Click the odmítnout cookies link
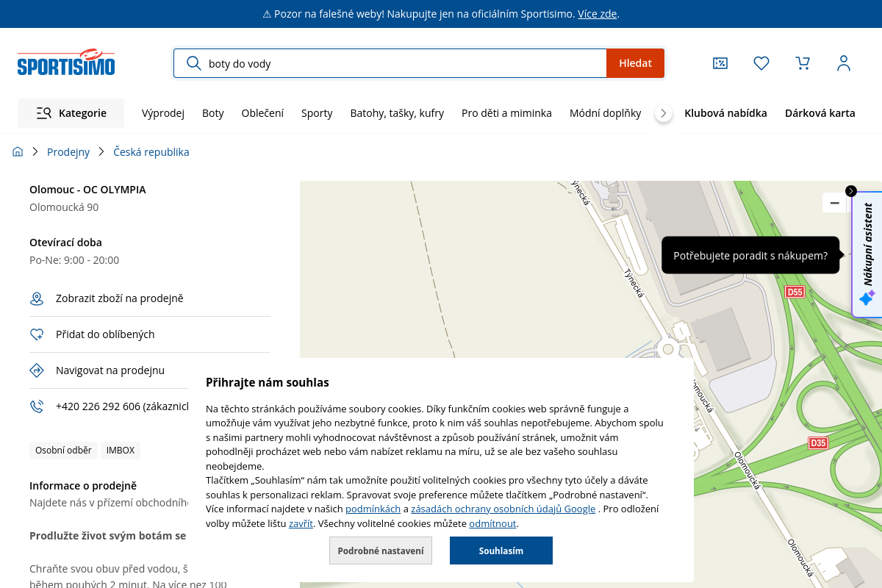882x588 pixels. [x=492, y=524]
